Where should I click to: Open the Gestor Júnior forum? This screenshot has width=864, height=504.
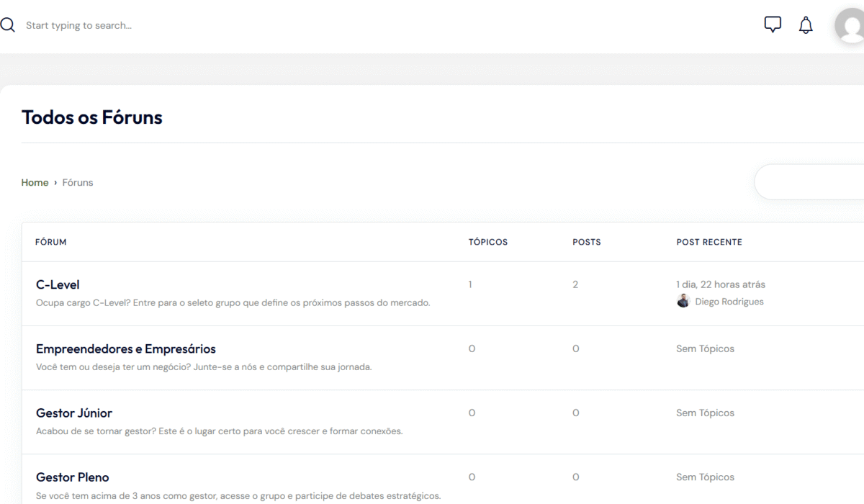point(74,413)
